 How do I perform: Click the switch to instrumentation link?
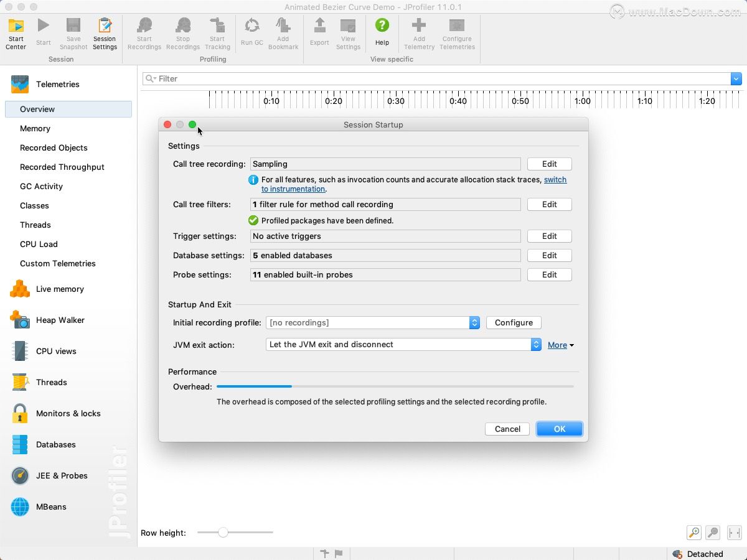click(x=555, y=180)
